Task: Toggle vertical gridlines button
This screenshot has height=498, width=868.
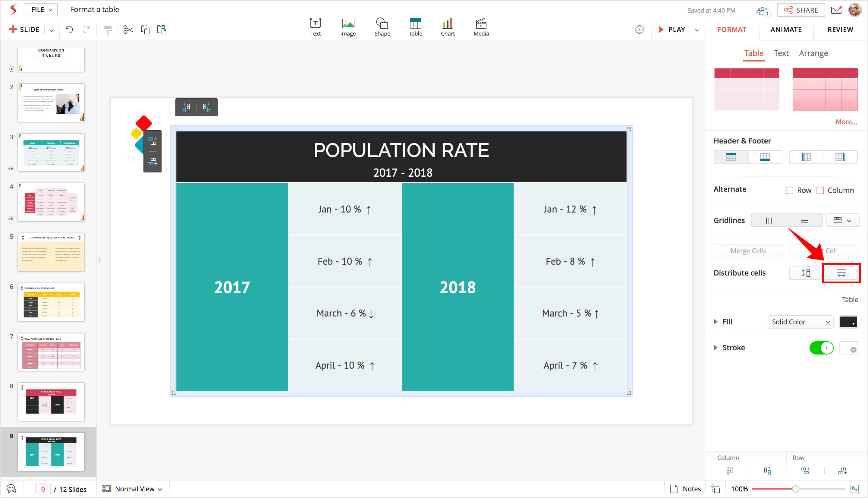Action: (x=769, y=221)
